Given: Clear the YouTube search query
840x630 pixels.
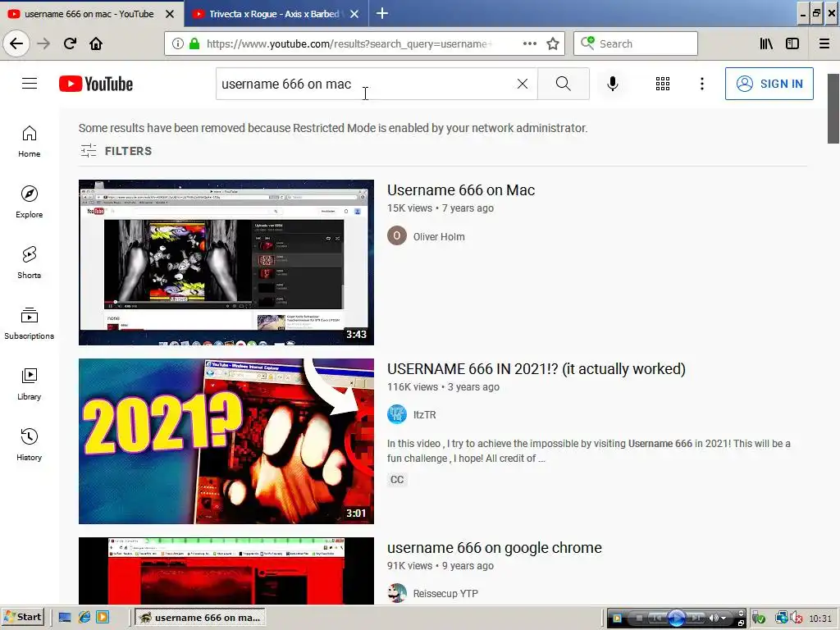Looking at the screenshot, I should 523,84.
